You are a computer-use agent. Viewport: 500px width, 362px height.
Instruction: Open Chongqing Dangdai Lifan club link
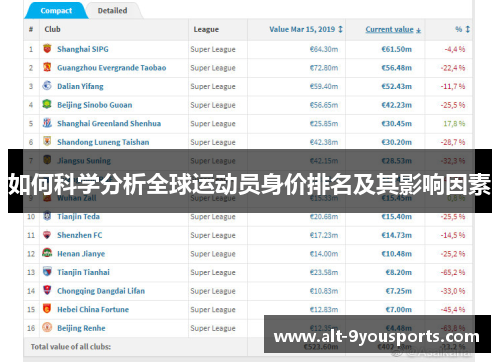[101, 291]
